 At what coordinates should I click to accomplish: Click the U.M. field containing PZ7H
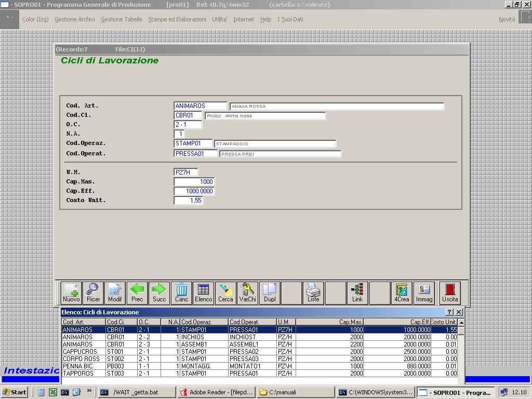click(185, 172)
